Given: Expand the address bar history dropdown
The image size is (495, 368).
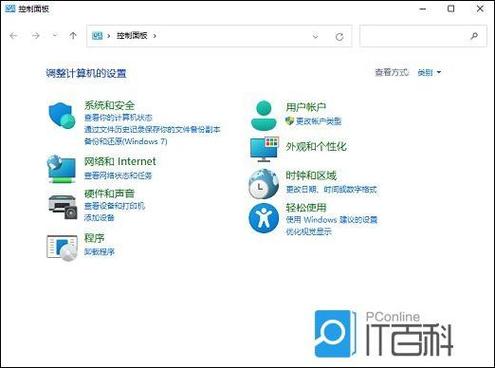Looking at the screenshot, I should [x=315, y=36].
